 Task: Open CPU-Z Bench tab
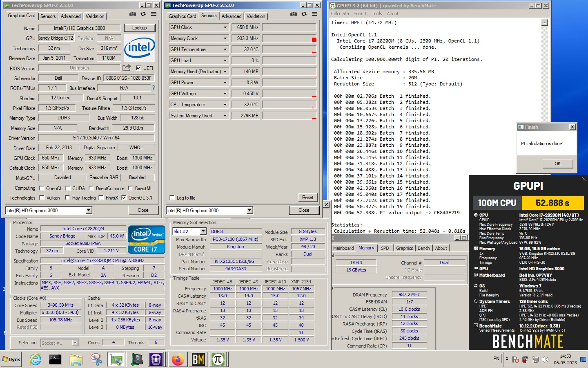pos(423,248)
